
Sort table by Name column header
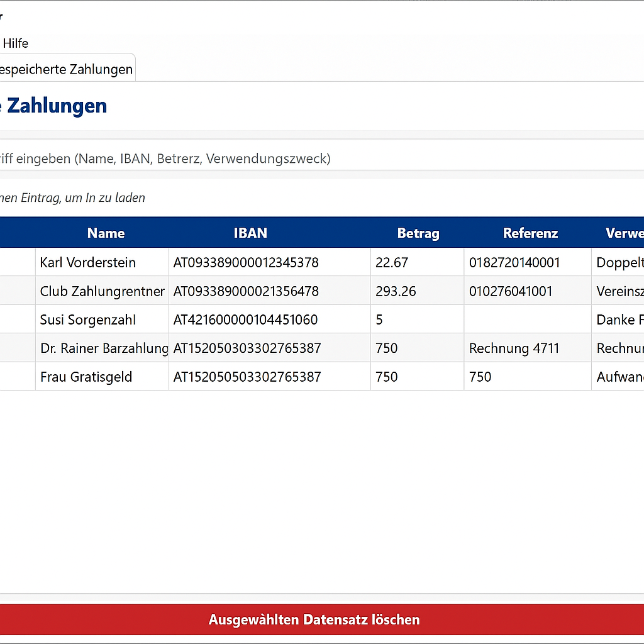[106, 233]
